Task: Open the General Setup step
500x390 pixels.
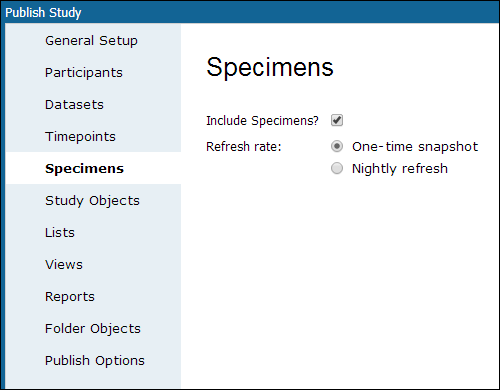Action: [91, 41]
